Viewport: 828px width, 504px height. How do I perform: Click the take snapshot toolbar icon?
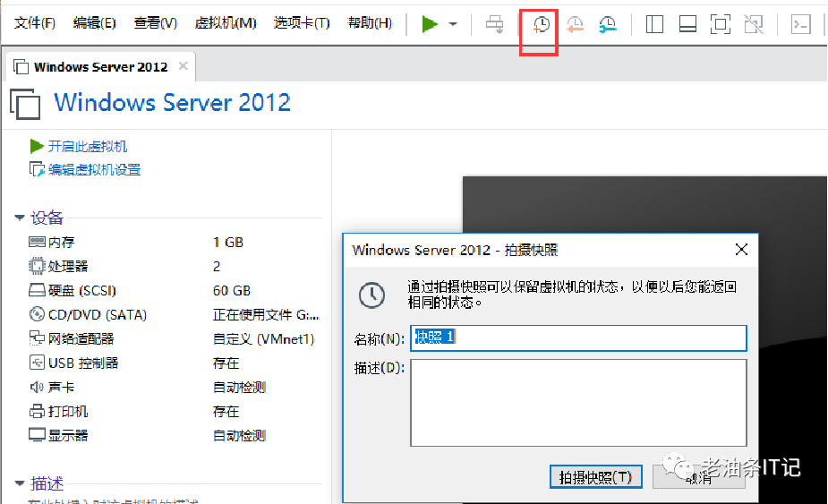tap(541, 24)
